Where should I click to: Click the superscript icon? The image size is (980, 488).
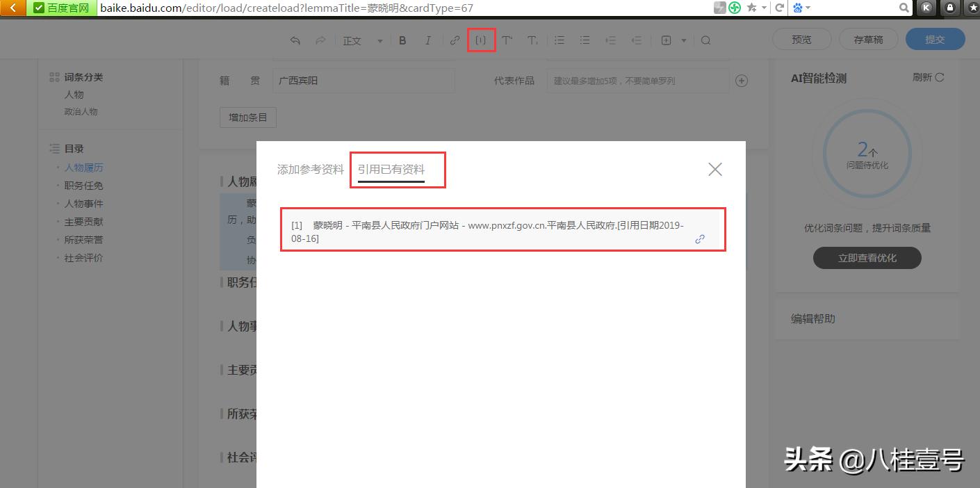(x=507, y=40)
